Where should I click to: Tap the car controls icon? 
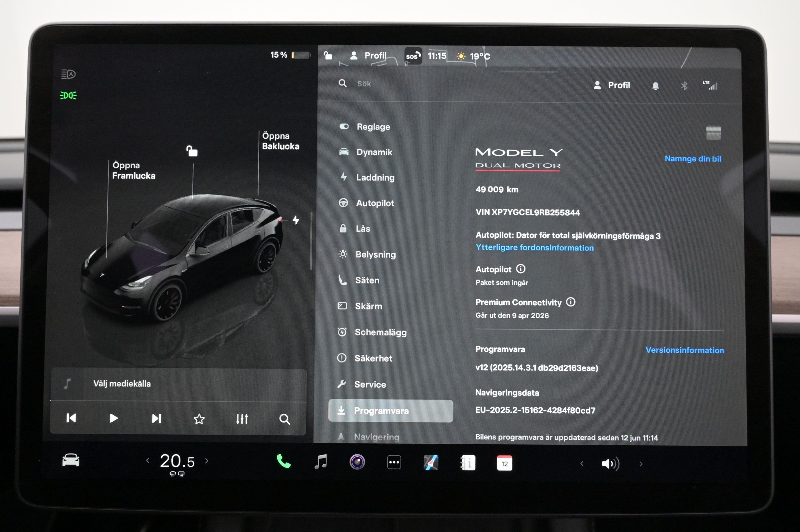click(x=71, y=460)
